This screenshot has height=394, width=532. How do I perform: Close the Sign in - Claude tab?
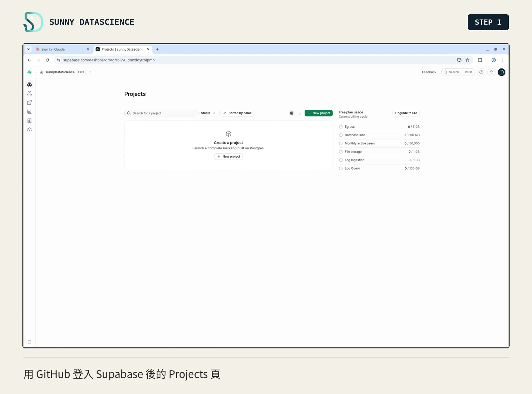(88, 49)
